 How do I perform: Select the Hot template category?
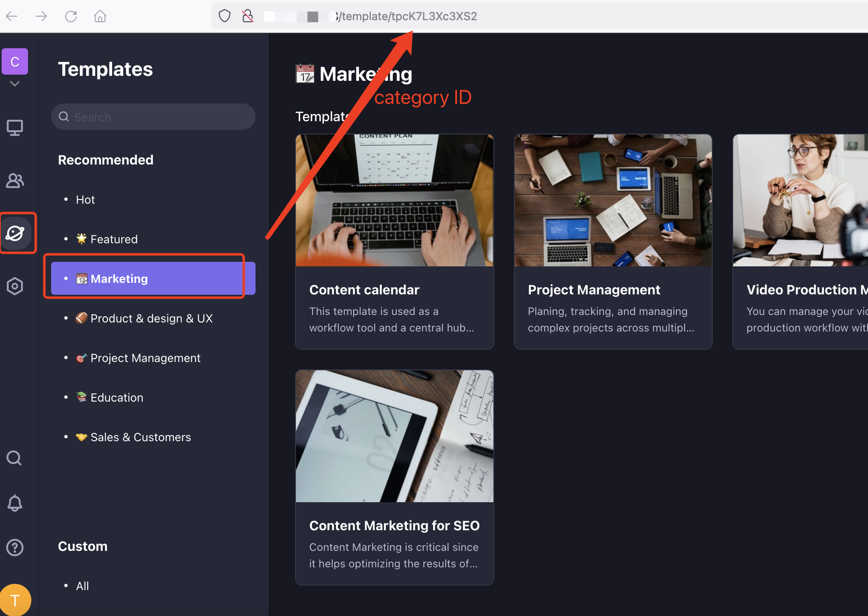click(x=153, y=200)
